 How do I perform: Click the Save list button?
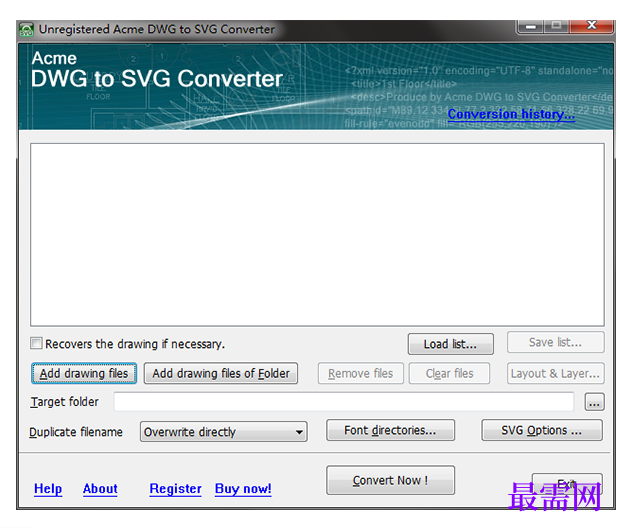coord(555,342)
